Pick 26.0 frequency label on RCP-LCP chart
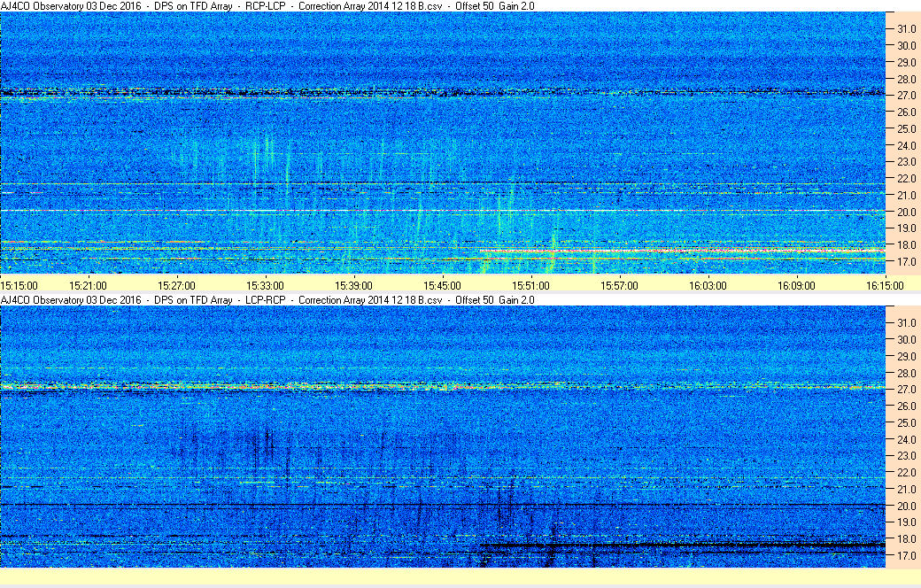Image resolution: width=921 pixels, height=588 pixels. pyautogui.click(x=906, y=112)
